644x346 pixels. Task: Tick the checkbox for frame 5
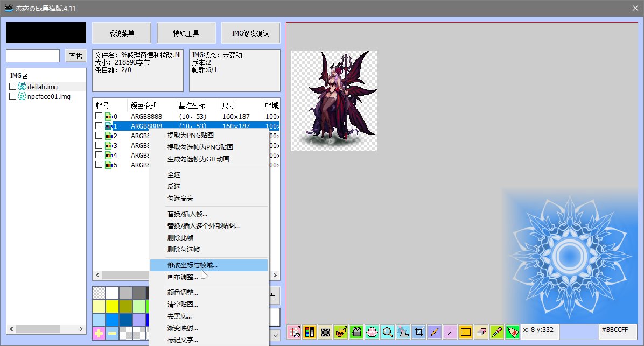click(99, 165)
